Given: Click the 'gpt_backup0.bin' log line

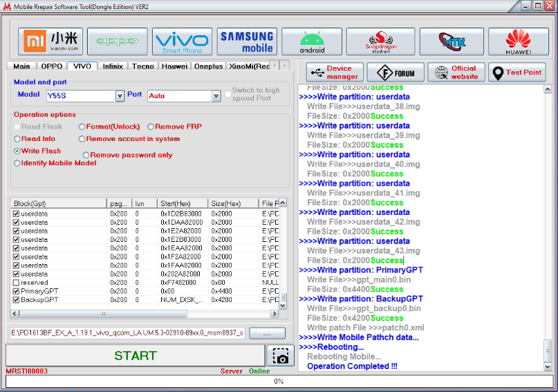Looking at the screenshot, I should 364,308.
